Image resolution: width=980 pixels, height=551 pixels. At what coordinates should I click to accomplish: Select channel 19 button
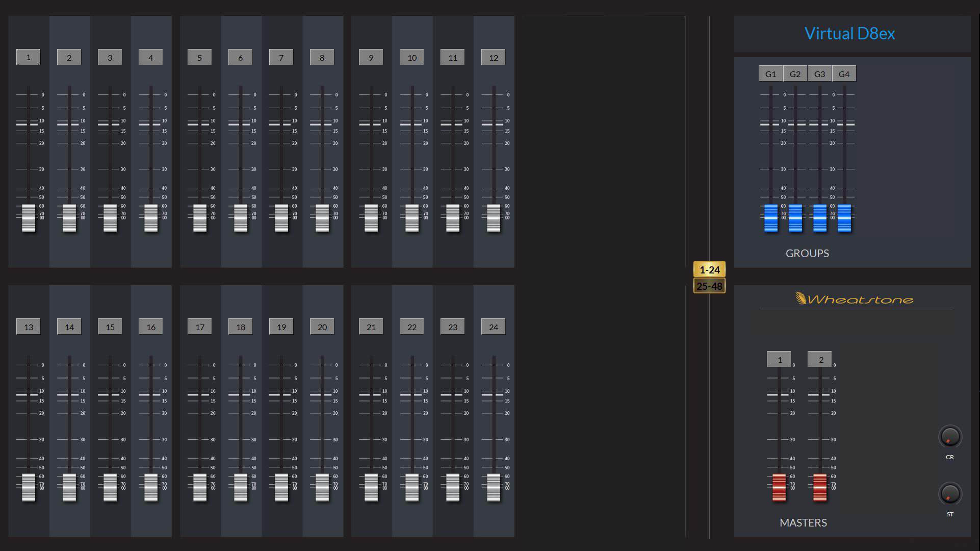[x=281, y=327]
